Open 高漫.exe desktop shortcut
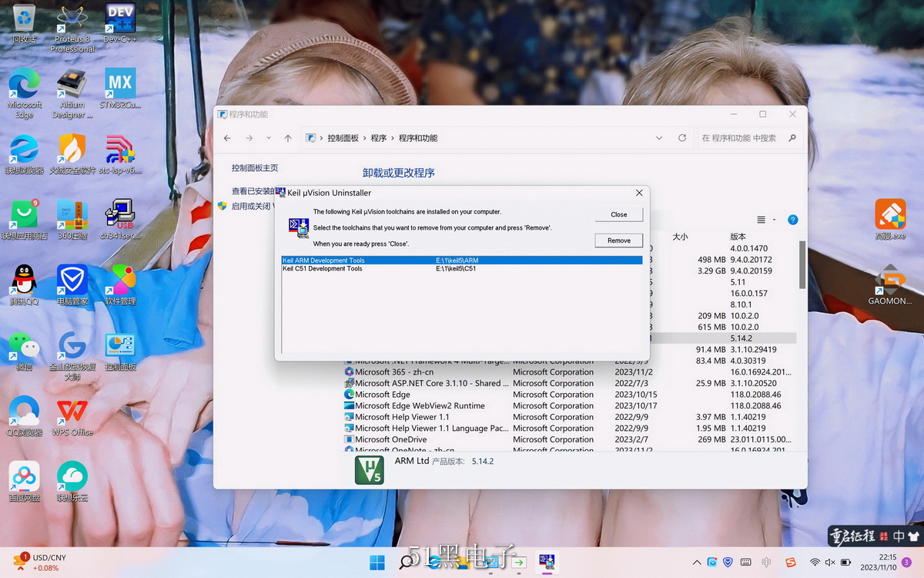The image size is (924, 578). pyautogui.click(x=890, y=220)
